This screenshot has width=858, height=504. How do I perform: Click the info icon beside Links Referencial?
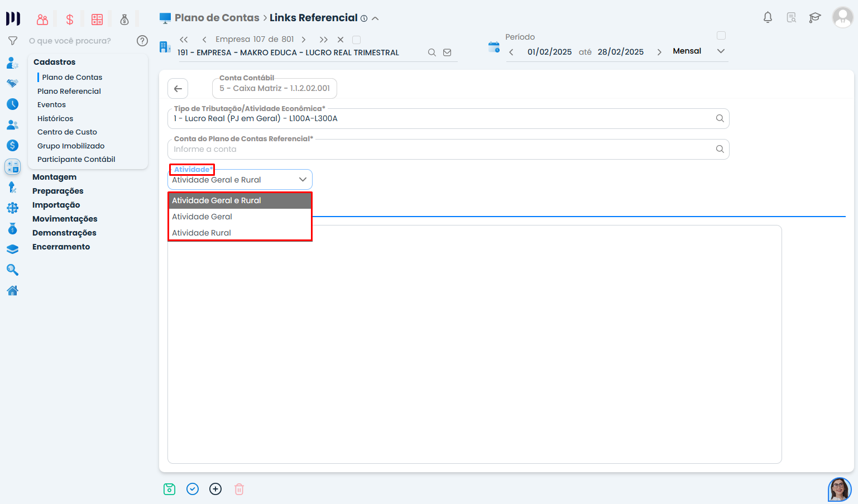364,18
